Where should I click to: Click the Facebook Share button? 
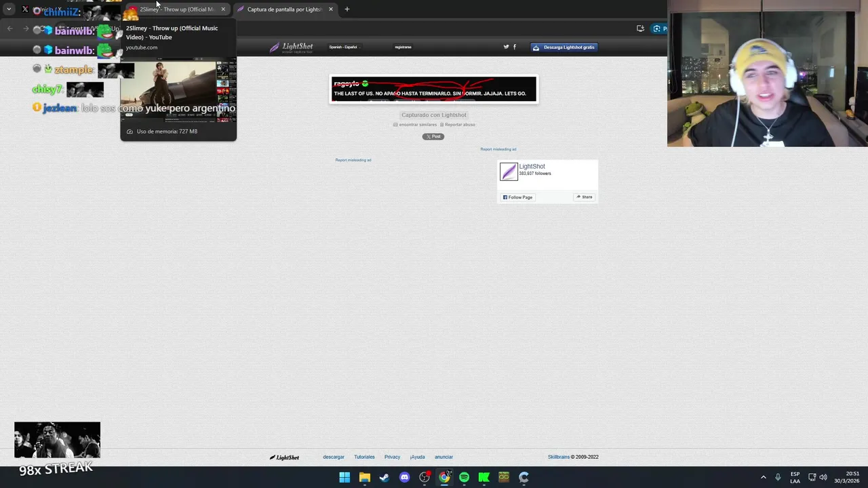click(585, 197)
